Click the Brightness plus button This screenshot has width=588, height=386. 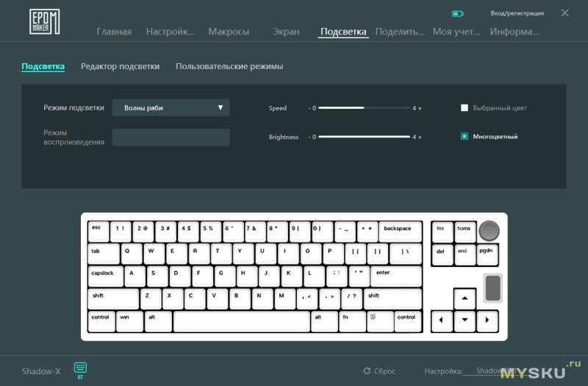click(420, 137)
